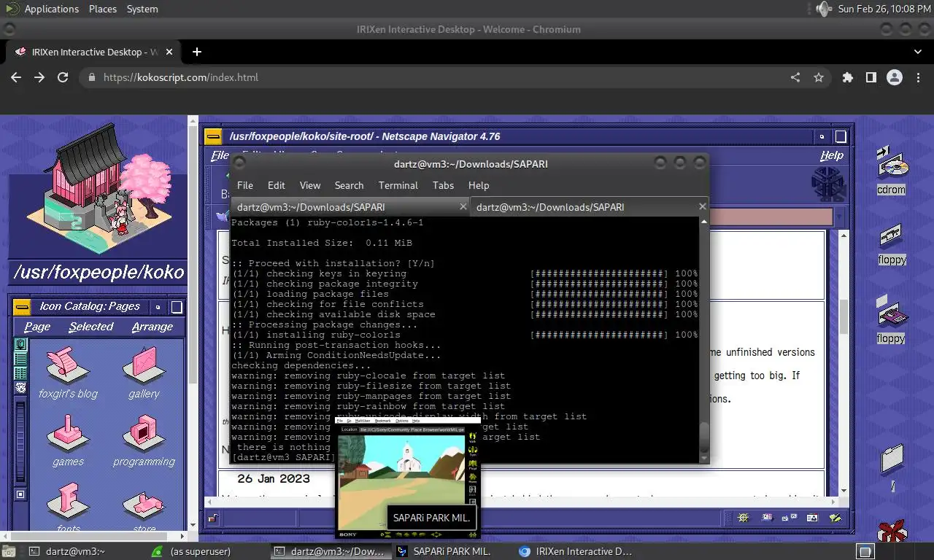Open the Applications menu in top panel
Image resolution: width=934 pixels, height=560 pixels.
[x=51, y=9]
